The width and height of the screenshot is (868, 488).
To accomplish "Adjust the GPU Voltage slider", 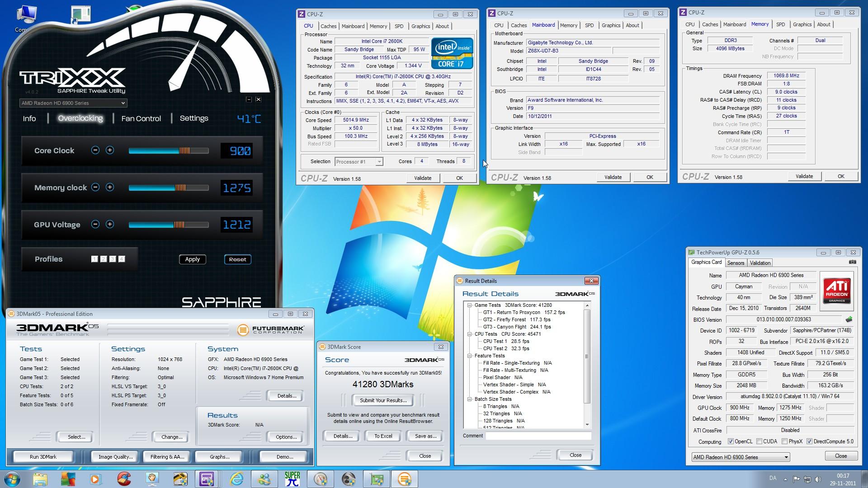I will [x=169, y=225].
